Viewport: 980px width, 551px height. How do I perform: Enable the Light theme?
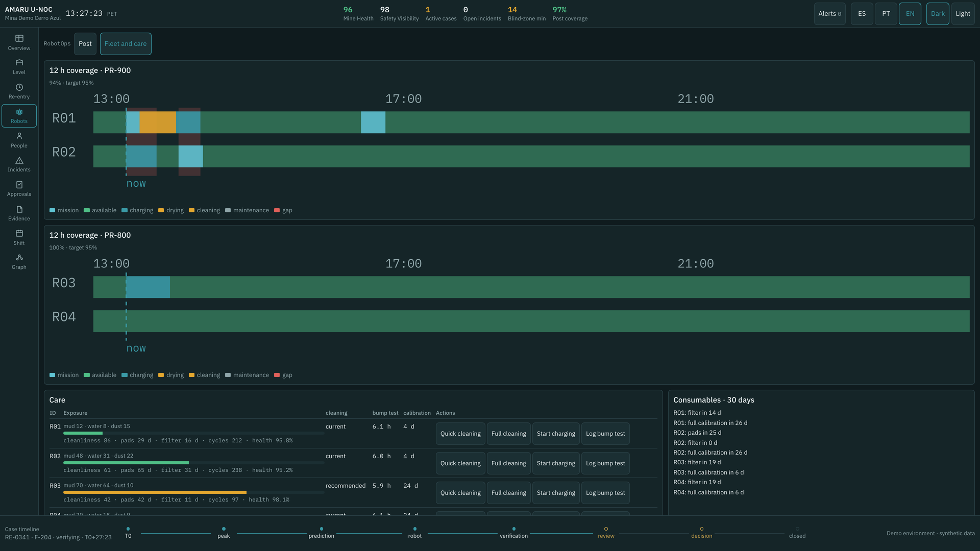(963, 14)
